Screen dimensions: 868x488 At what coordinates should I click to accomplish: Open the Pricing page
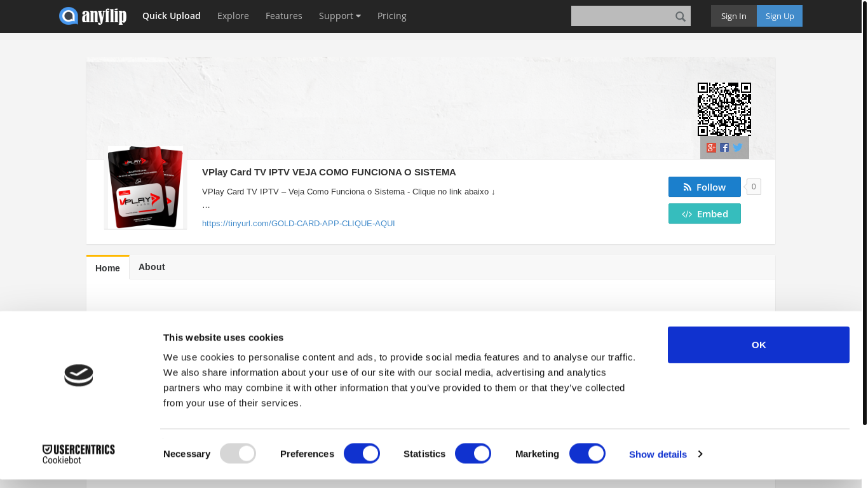click(x=392, y=16)
